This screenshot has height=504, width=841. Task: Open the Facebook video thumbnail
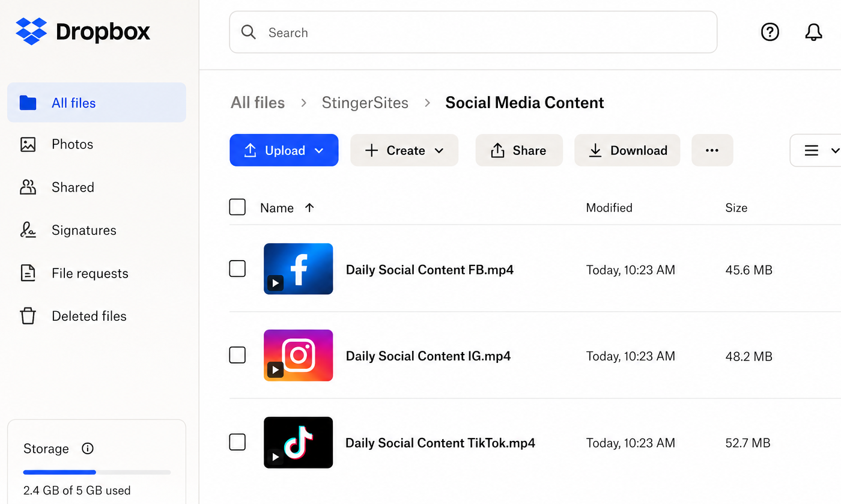(x=298, y=269)
